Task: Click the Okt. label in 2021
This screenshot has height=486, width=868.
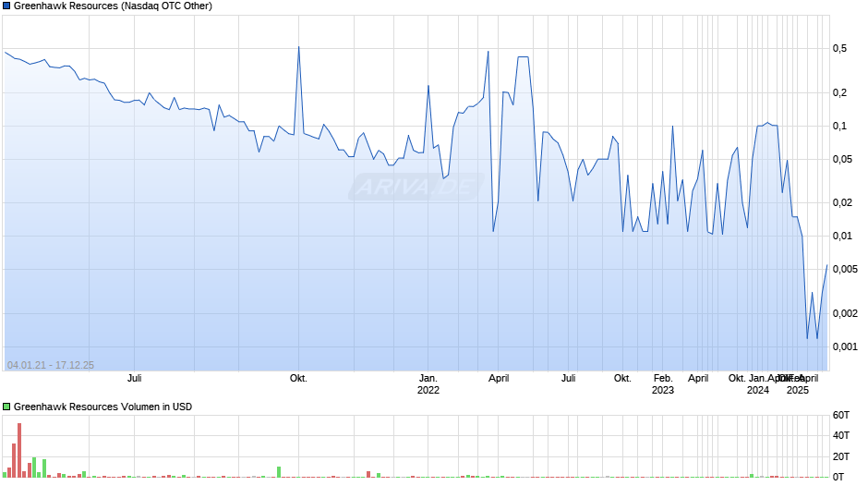Action: pos(298,379)
